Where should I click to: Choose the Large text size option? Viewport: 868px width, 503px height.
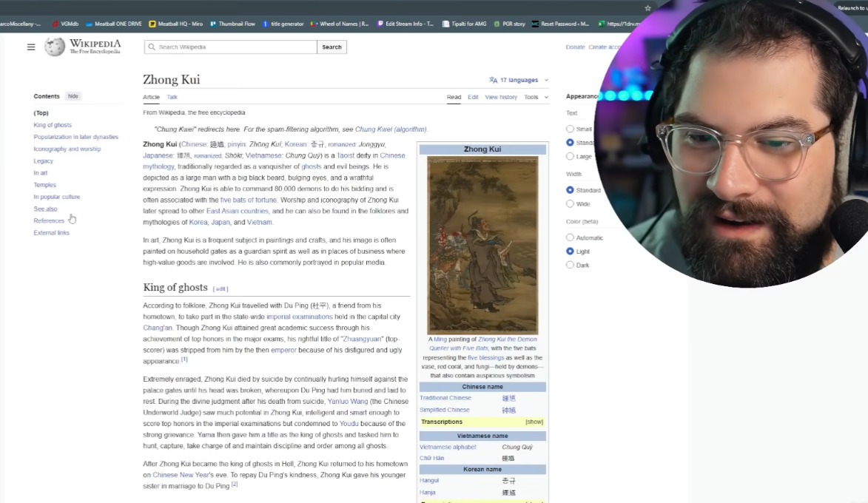(570, 156)
